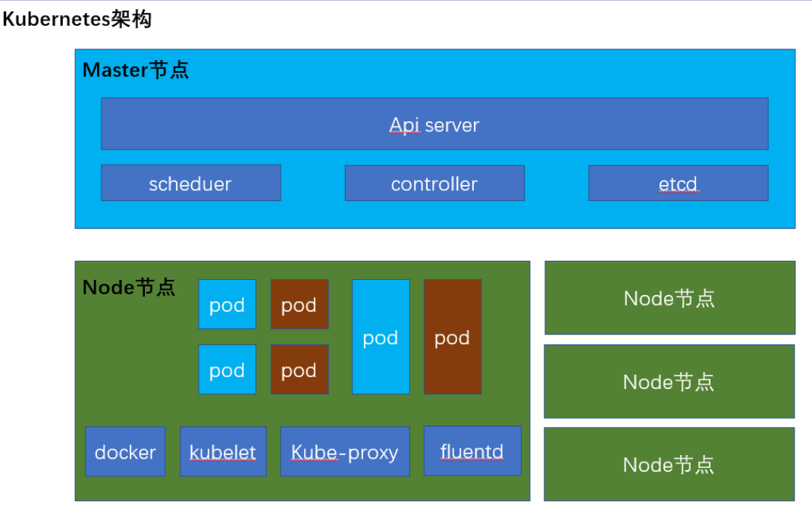Select the tall blue pod box
812x518 pixels.
(381, 337)
